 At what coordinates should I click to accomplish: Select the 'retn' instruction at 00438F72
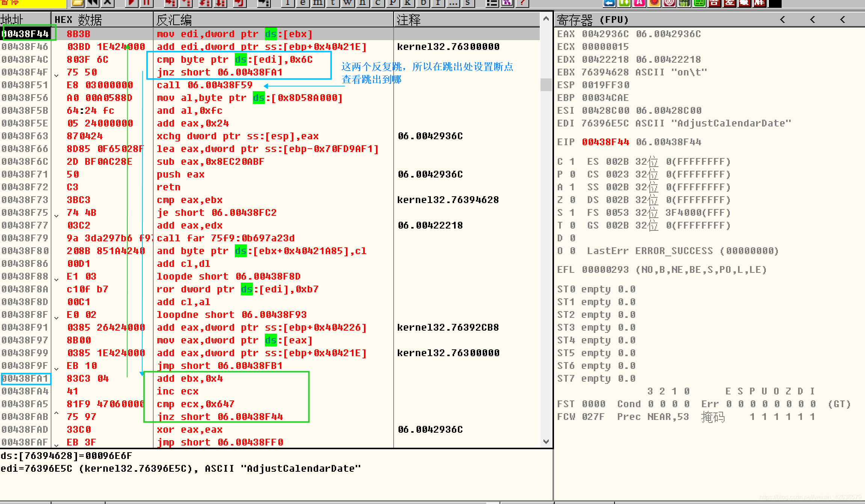pos(168,187)
